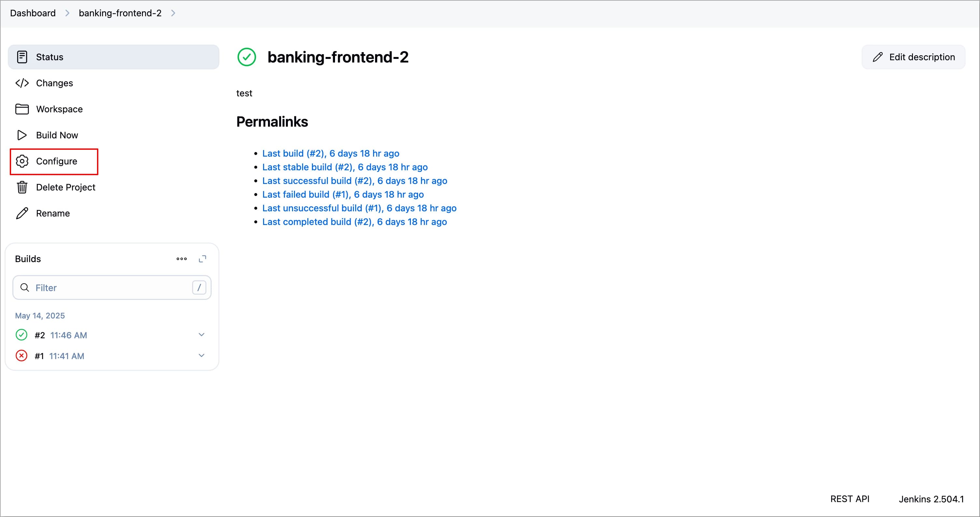Open breadcrumb chevron after banking-frontend-2
Screen dimensions: 980x517
173,13
